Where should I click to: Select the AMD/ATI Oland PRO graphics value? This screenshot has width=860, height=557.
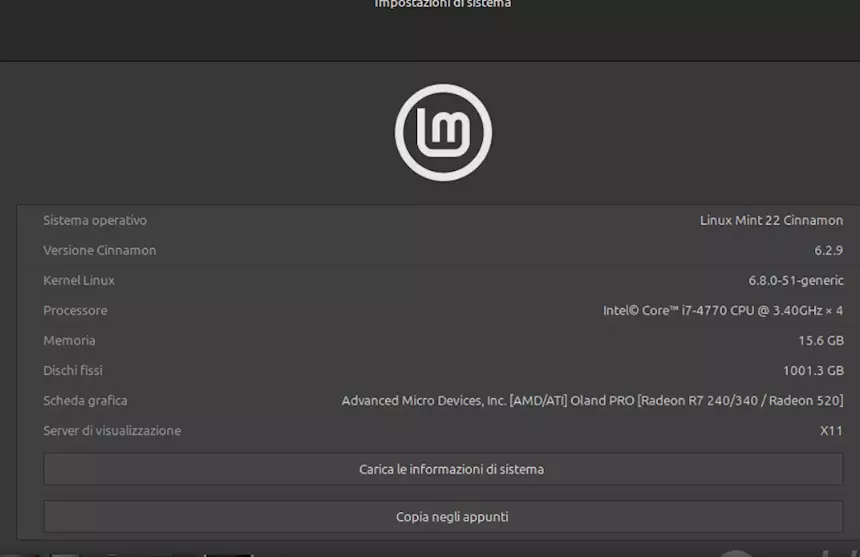(x=592, y=401)
